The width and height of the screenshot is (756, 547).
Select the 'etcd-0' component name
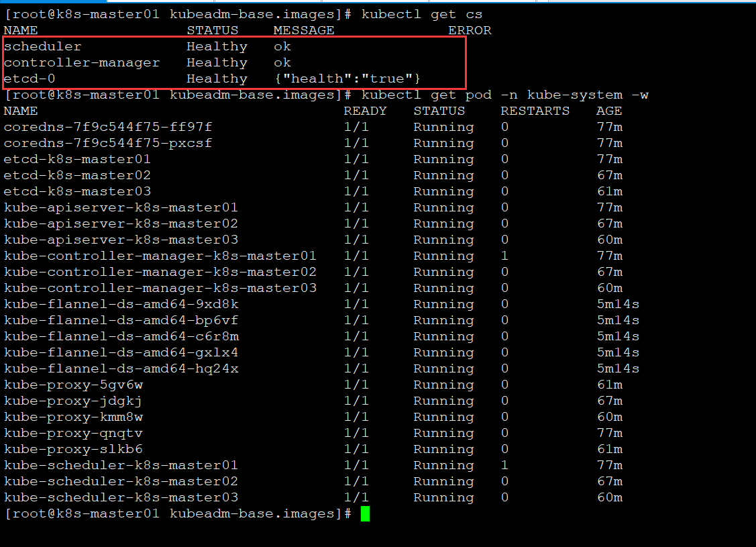pos(30,79)
